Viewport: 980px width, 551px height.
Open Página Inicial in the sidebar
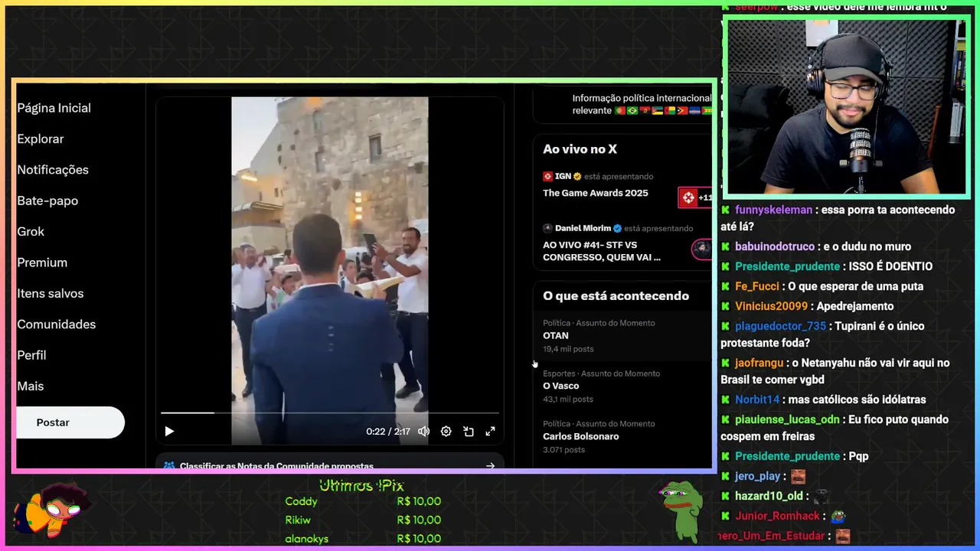(54, 108)
